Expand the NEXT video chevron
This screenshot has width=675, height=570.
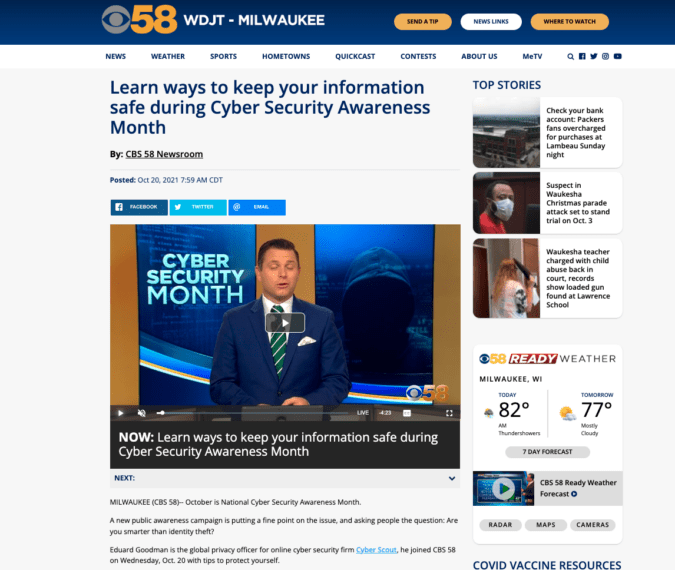pyautogui.click(x=452, y=478)
